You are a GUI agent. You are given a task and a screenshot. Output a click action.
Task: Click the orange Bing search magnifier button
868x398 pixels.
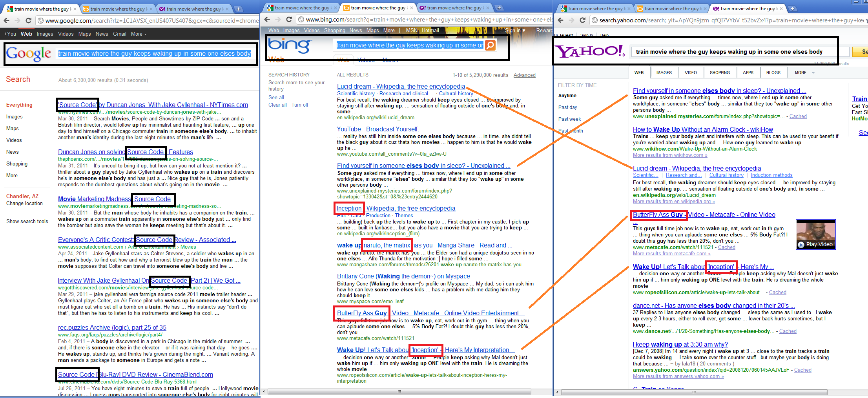[490, 45]
